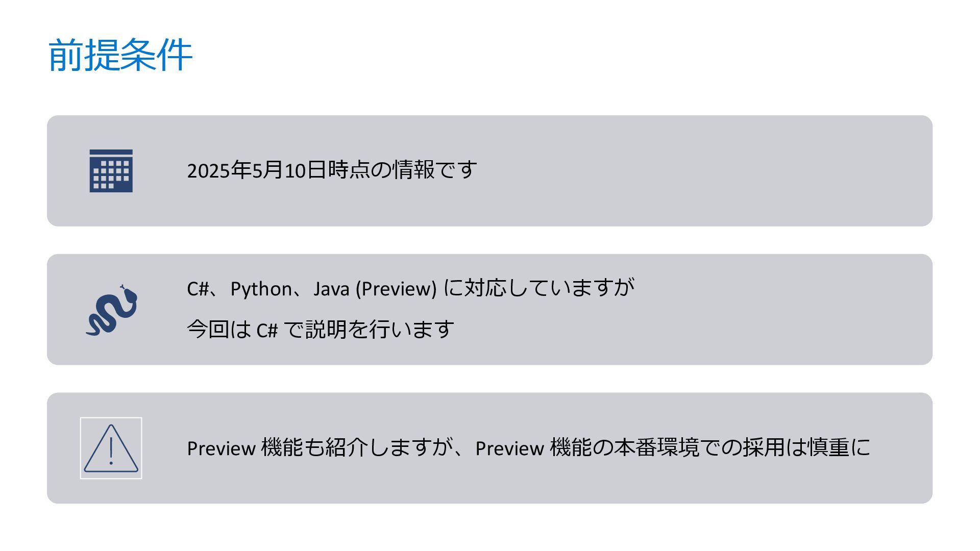Click the snake Python icon
Screen dimensions: 980x551
tap(112, 310)
